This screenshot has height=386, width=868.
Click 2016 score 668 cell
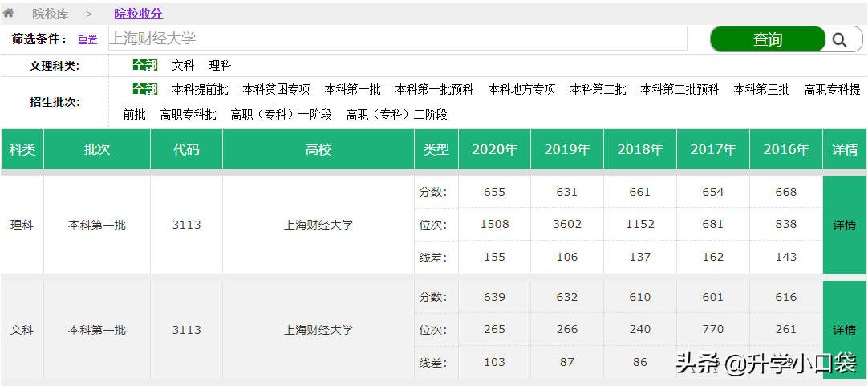coord(786,192)
